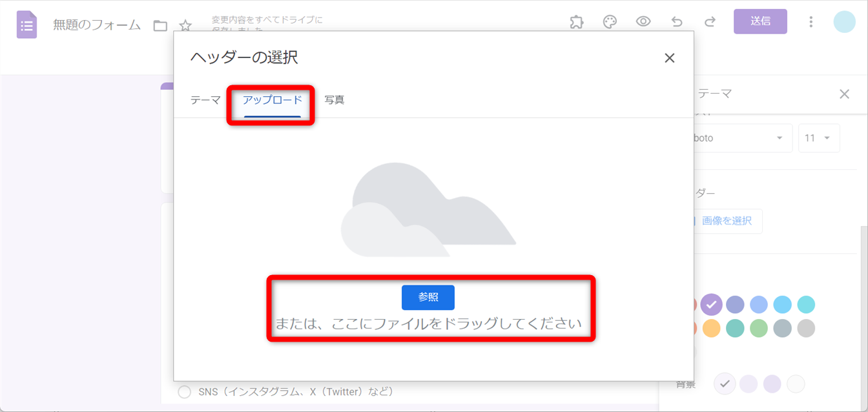Open the move to folder icon
868x412 pixels.
pos(160,26)
